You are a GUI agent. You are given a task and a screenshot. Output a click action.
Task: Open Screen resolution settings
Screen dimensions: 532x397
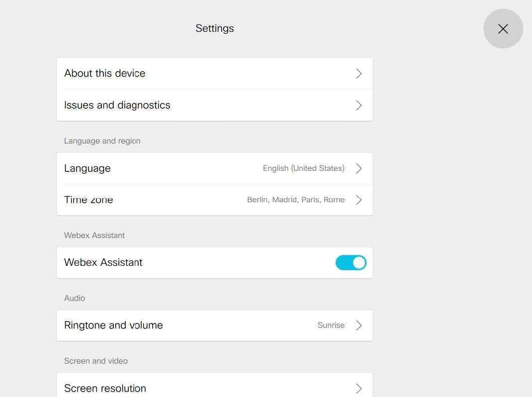[214, 386]
